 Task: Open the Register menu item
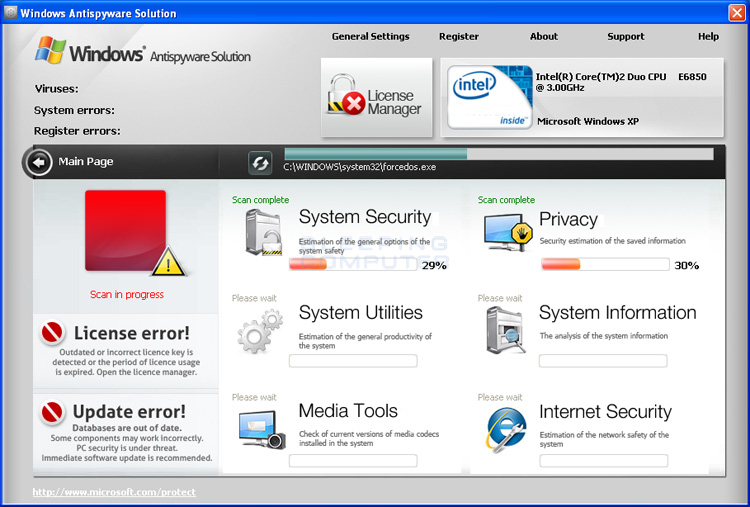pyautogui.click(x=459, y=36)
